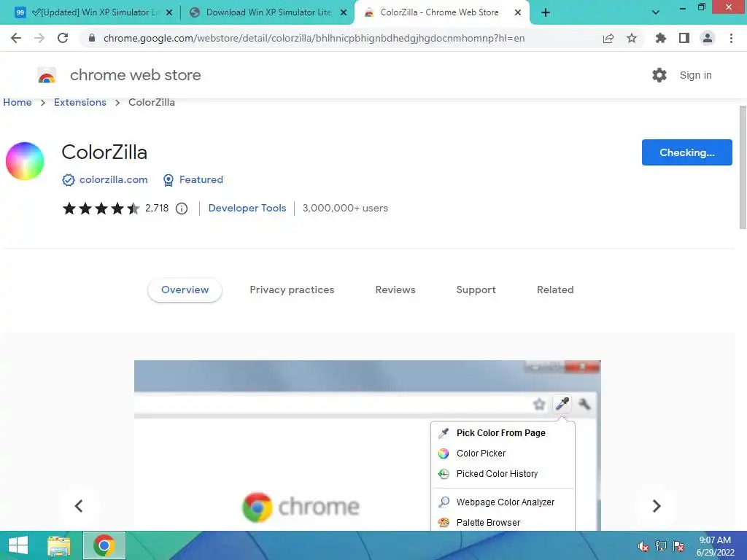Switch to the Support tab
This screenshot has width=747, height=560.
pyautogui.click(x=476, y=289)
